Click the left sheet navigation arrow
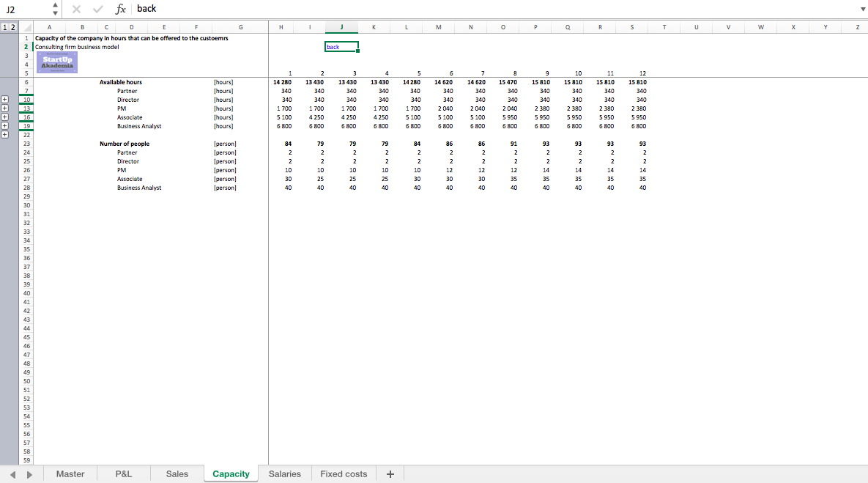868x483 pixels. pyautogui.click(x=12, y=473)
